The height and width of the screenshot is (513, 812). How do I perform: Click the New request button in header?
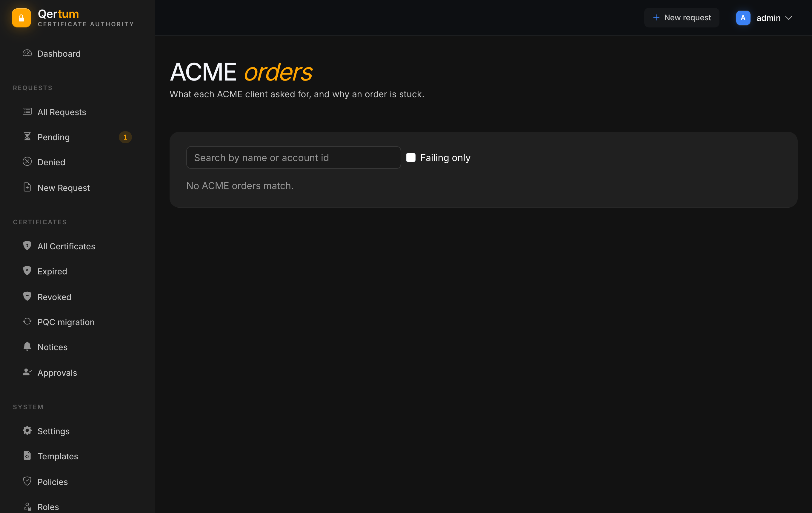(x=682, y=18)
